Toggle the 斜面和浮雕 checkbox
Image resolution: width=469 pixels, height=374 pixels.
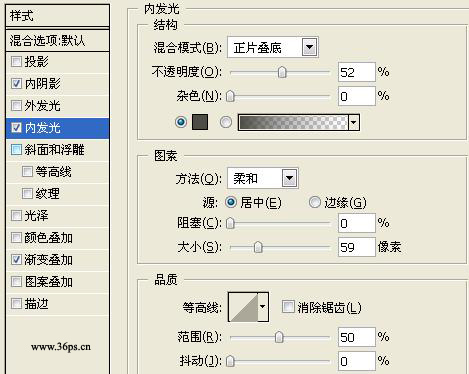(x=16, y=150)
